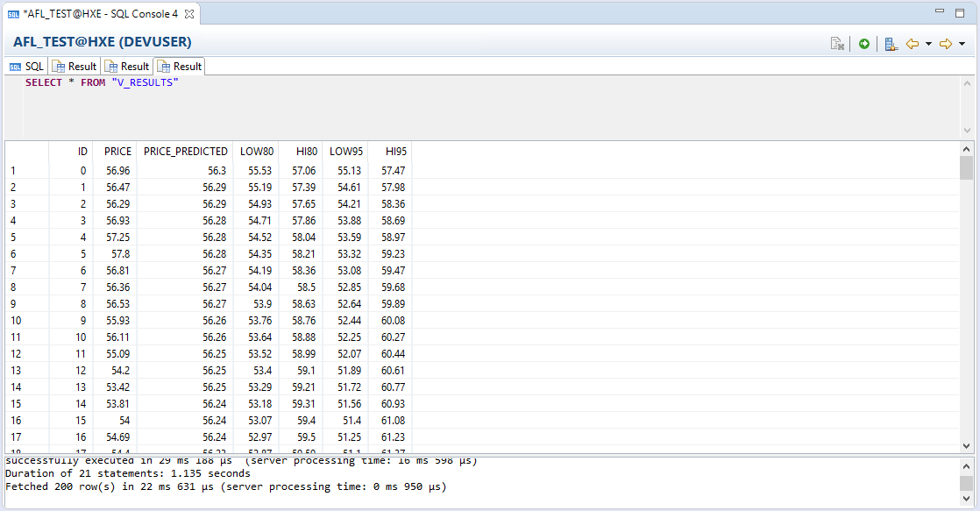Click the HI95 column header
Image resolution: width=980 pixels, height=511 pixels.
pyautogui.click(x=396, y=151)
